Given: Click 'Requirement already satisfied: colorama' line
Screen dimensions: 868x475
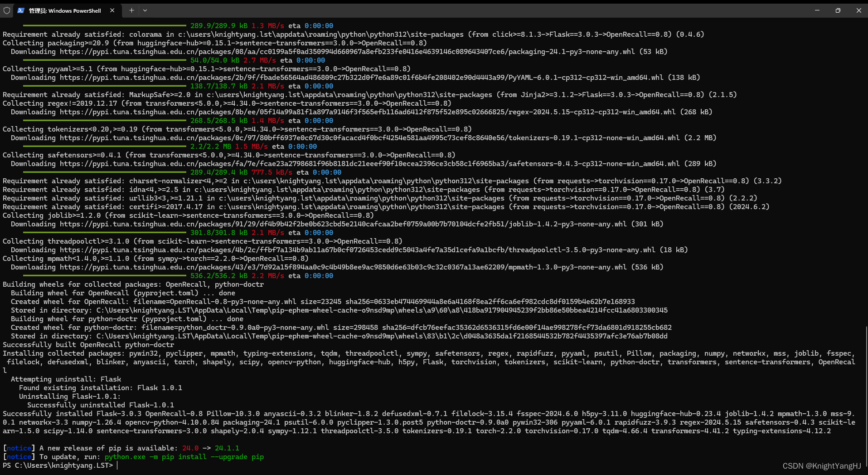Looking at the screenshot, I should click(354, 34).
